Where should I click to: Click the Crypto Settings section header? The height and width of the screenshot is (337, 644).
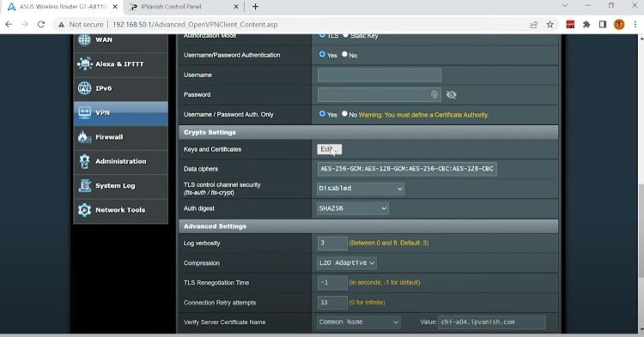click(x=368, y=132)
